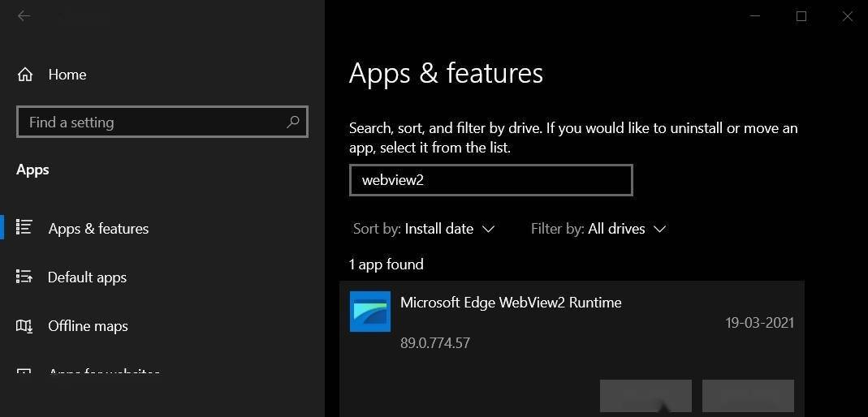Click the Home house icon

click(x=25, y=75)
